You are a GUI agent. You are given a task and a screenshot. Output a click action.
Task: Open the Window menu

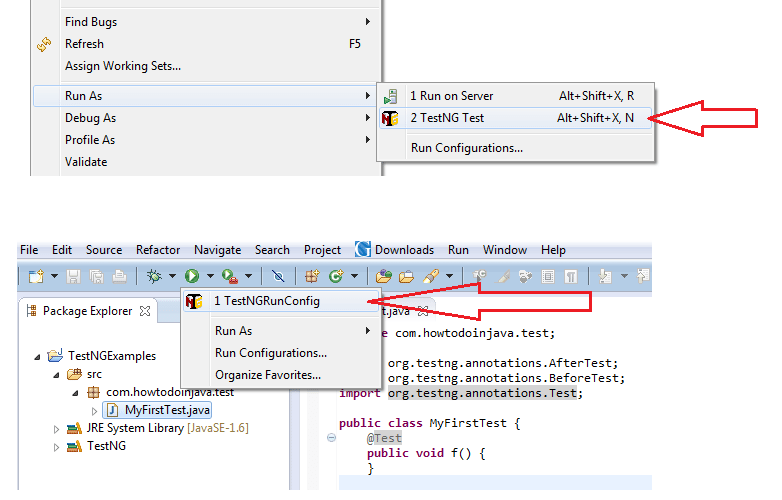pyautogui.click(x=505, y=250)
